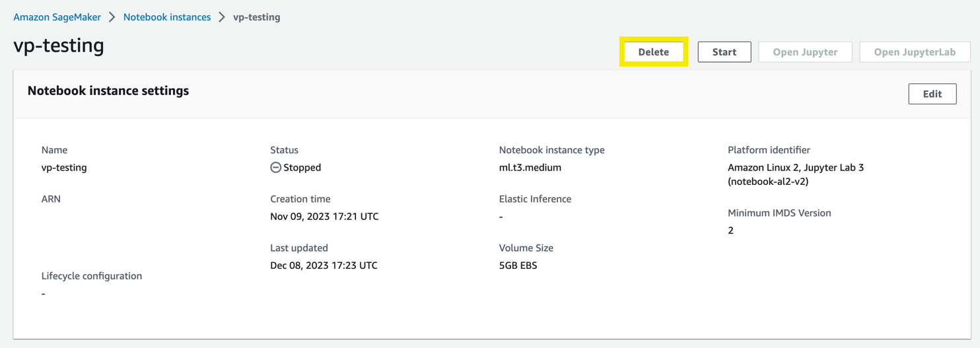Image resolution: width=980 pixels, height=348 pixels.
Task: Click vp-testing in the breadcrumb trail
Action: point(256,17)
